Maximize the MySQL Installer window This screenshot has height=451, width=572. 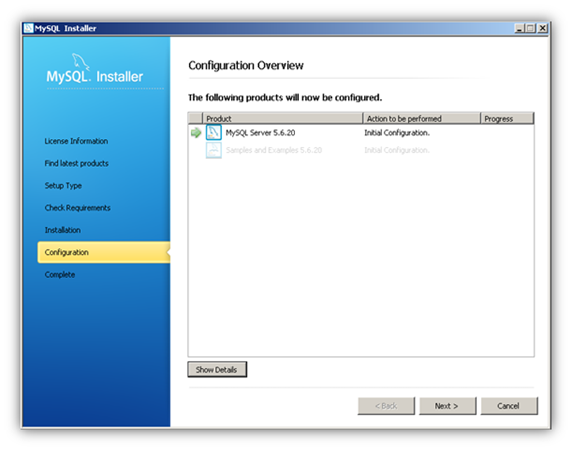coord(531,28)
